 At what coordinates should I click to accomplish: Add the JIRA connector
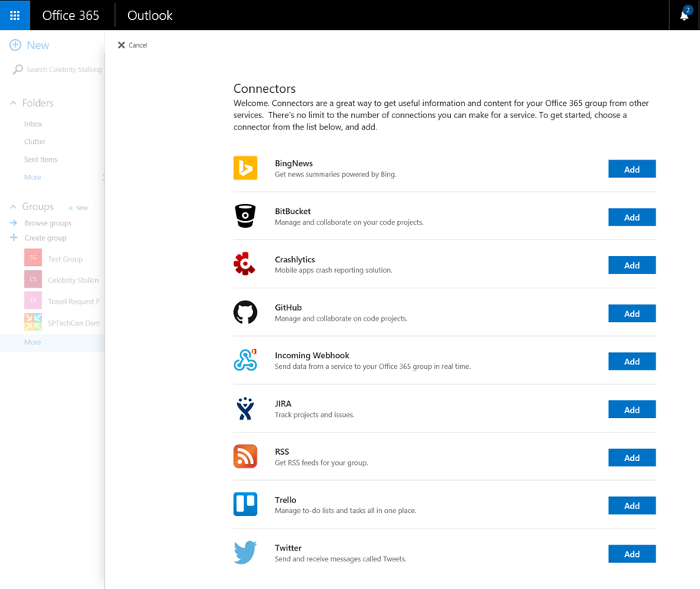[632, 410]
